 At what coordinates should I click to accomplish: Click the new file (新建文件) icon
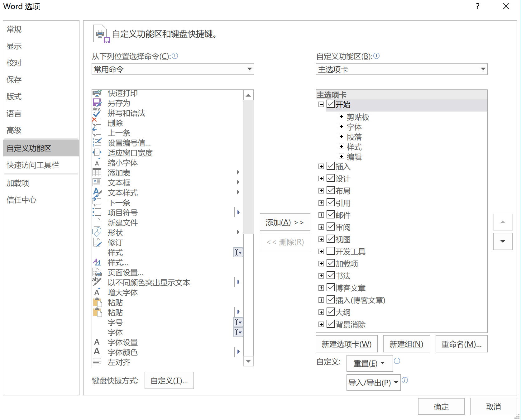(x=97, y=222)
